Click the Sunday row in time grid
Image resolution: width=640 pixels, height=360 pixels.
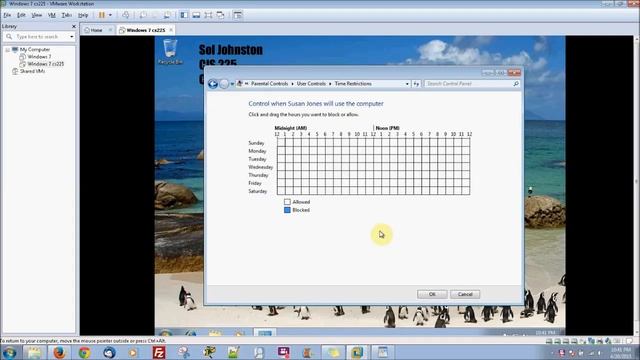coord(373,142)
